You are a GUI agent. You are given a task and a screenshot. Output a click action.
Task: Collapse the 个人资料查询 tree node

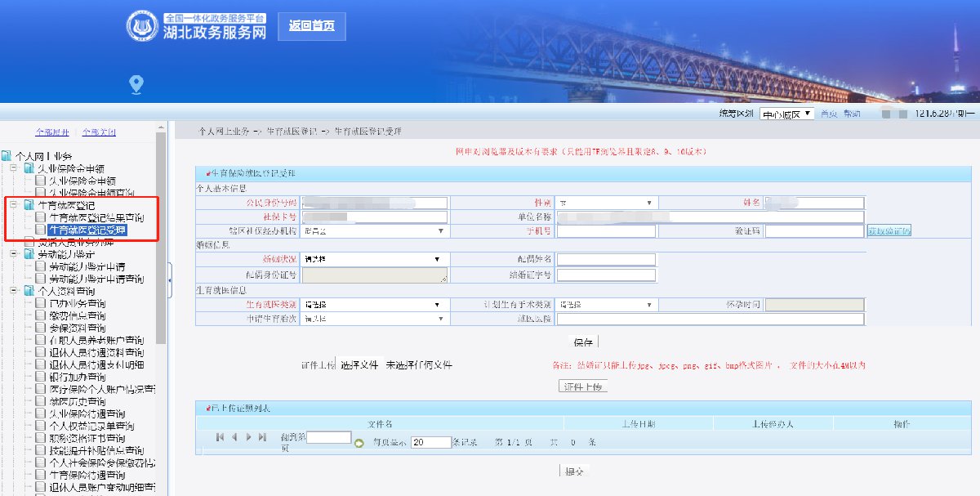pos(14,291)
